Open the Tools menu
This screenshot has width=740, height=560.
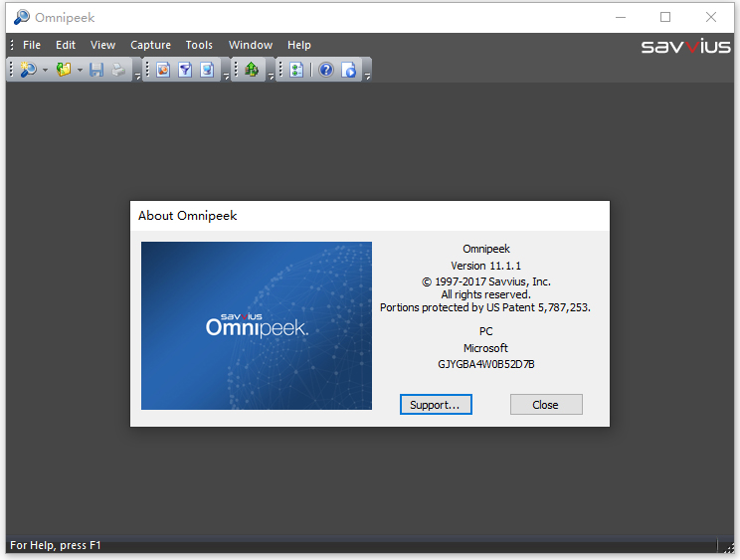(x=199, y=45)
